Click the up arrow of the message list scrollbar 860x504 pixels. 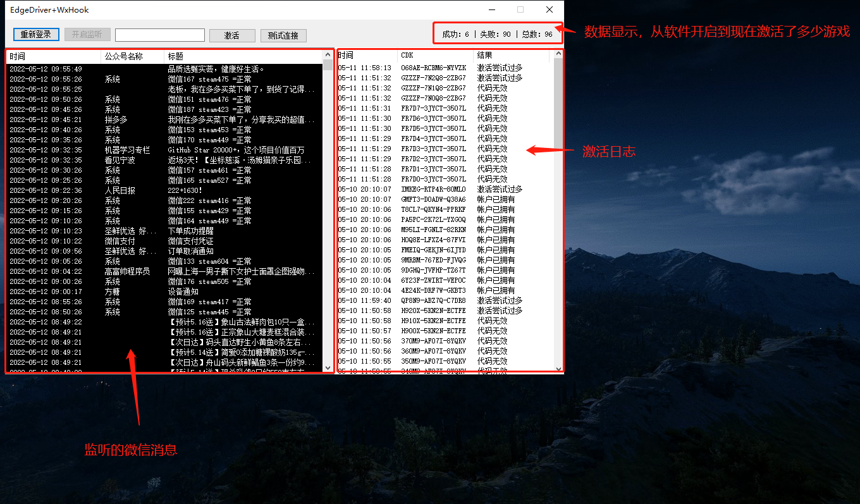click(328, 55)
